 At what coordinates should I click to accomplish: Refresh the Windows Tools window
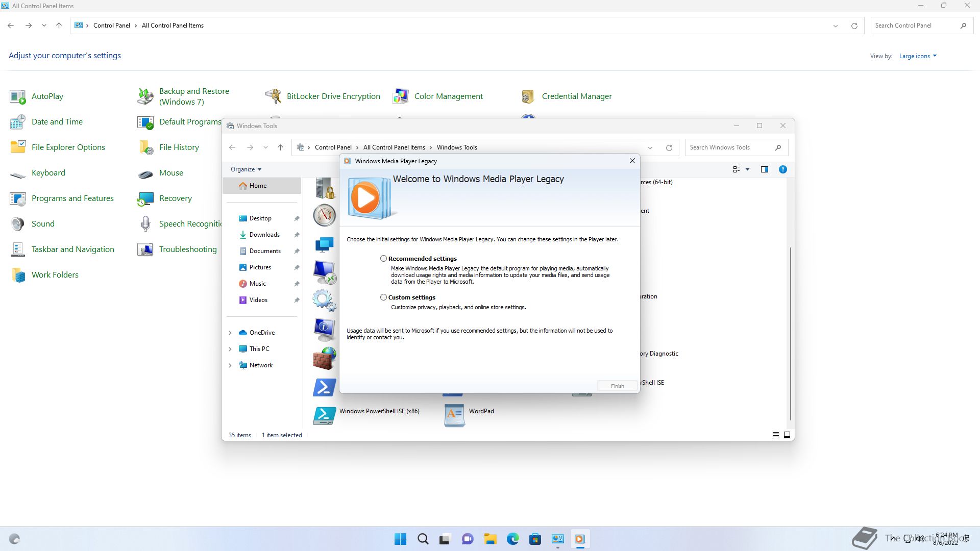[669, 147]
